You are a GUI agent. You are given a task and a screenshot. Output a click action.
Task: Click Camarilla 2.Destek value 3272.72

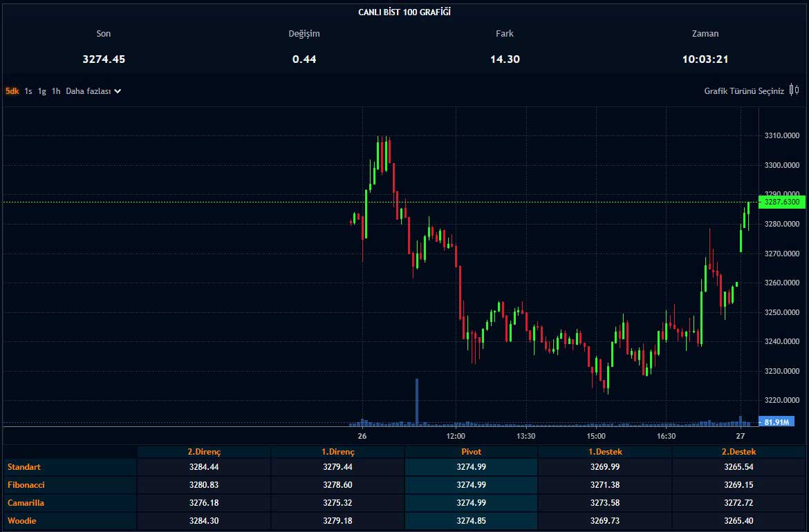pyautogui.click(x=739, y=503)
